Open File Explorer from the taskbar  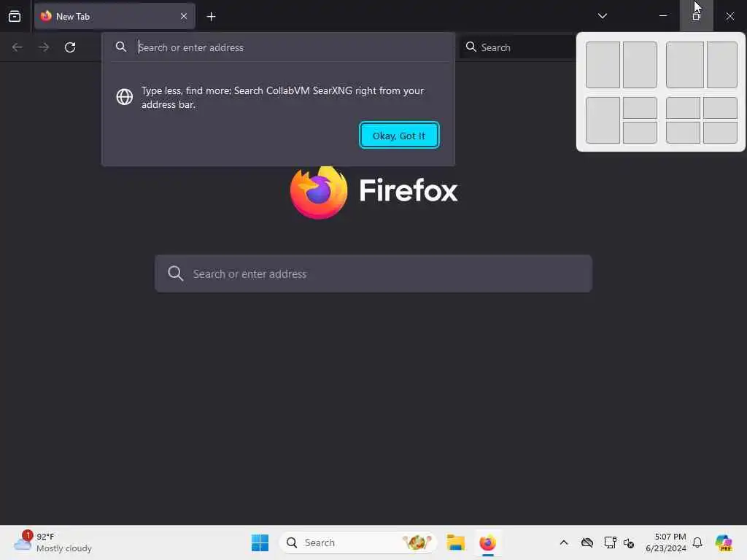coord(455,542)
